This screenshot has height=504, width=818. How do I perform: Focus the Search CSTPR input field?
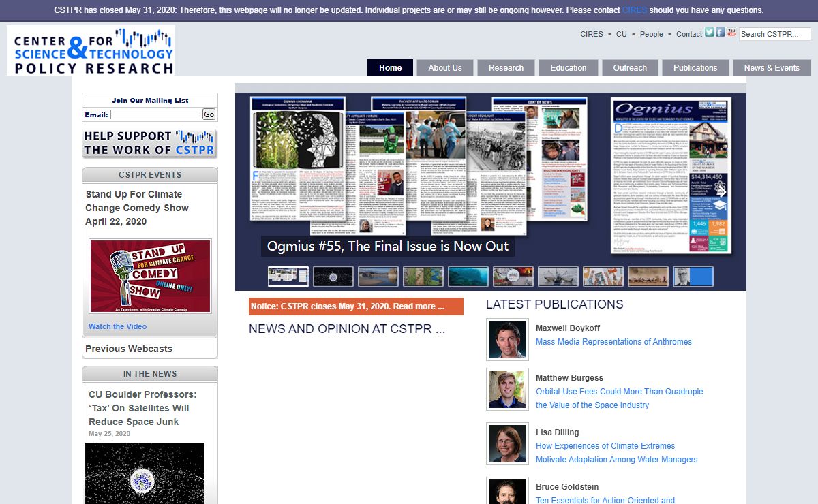click(x=774, y=34)
